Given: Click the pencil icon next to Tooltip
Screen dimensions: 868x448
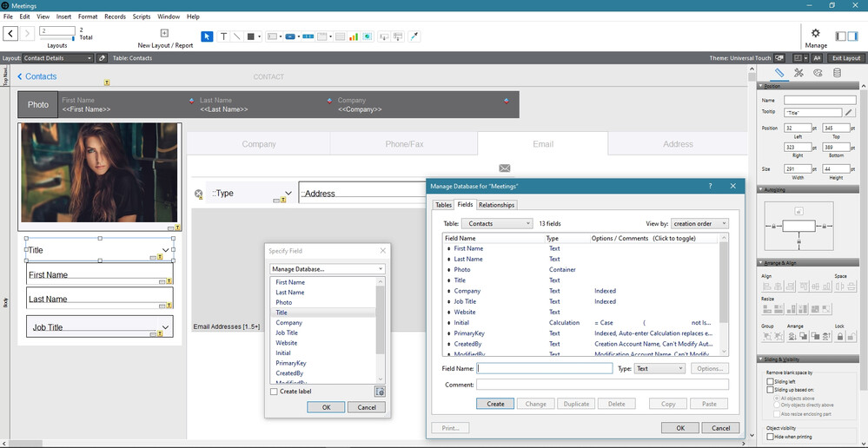Looking at the screenshot, I should point(849,113).
